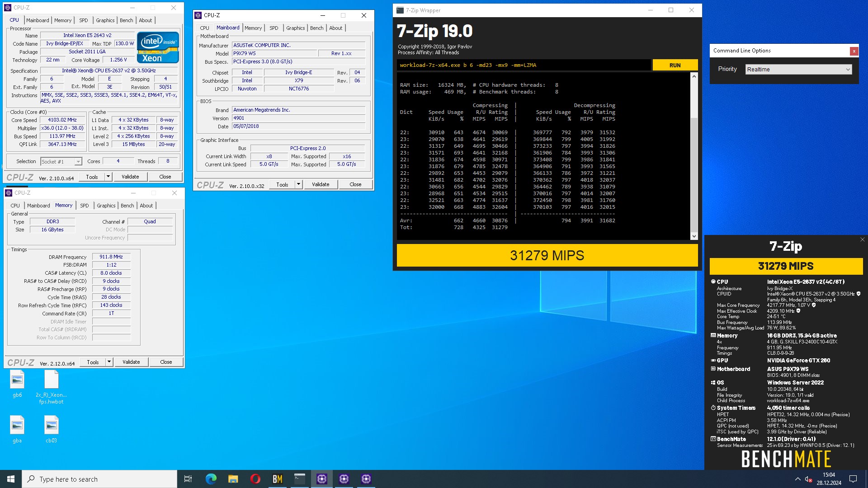Switch to the 7-Zip Wrapper console taskbar icon
Viewport: 868px width, 488px height.
[x=299, y=479]
